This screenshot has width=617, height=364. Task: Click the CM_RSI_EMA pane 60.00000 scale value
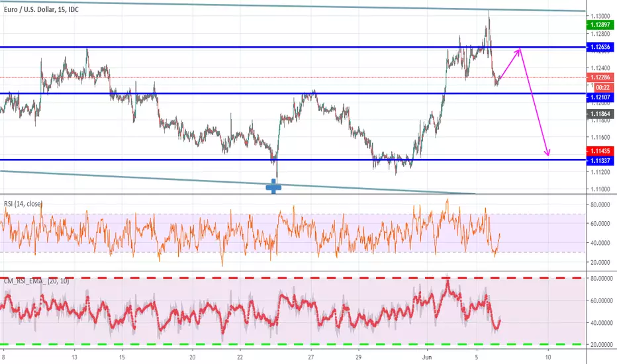(602, 300)
